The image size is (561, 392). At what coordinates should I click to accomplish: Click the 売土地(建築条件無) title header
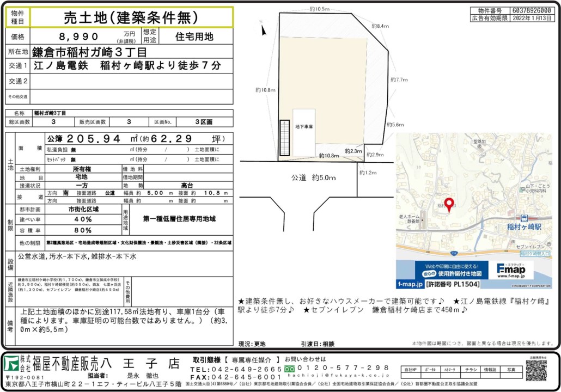pyautogui.click(x=132, y=17)
